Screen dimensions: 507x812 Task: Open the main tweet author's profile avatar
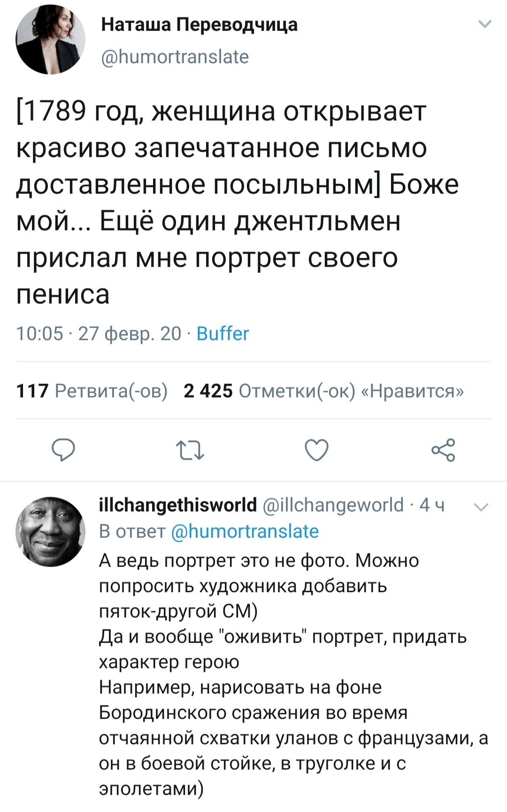point(50,39)
